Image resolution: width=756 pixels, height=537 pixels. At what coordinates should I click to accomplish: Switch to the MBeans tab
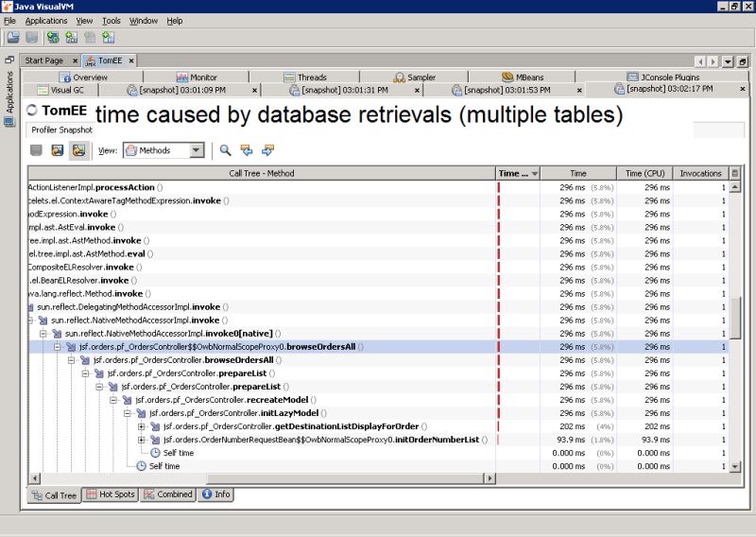point(523,78)
